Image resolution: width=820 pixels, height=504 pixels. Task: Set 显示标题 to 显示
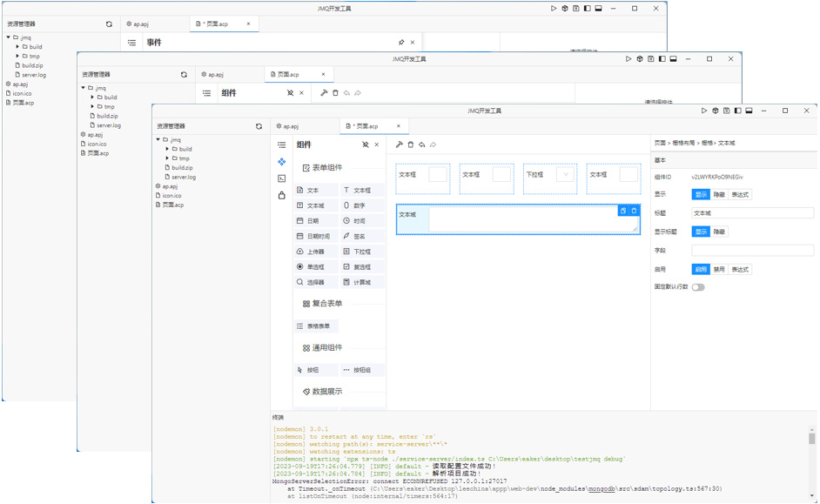[x=701, y=232]
